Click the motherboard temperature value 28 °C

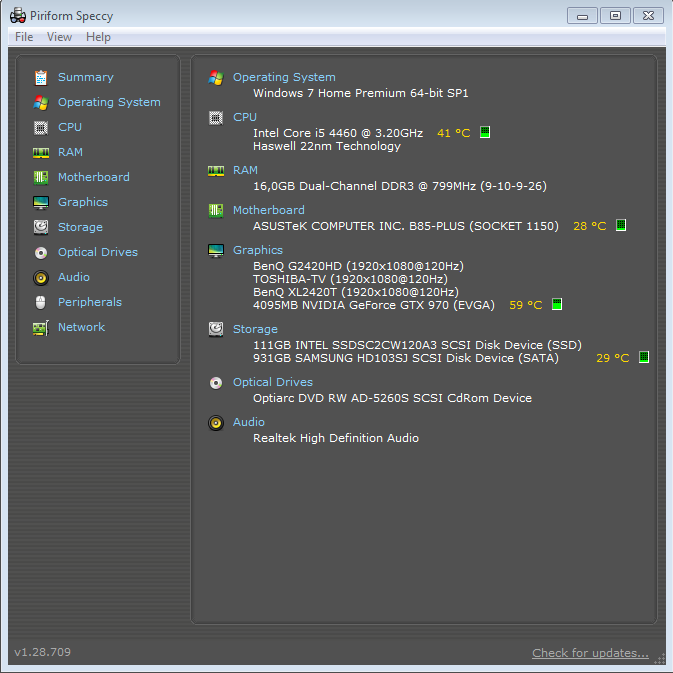(590, 226)
